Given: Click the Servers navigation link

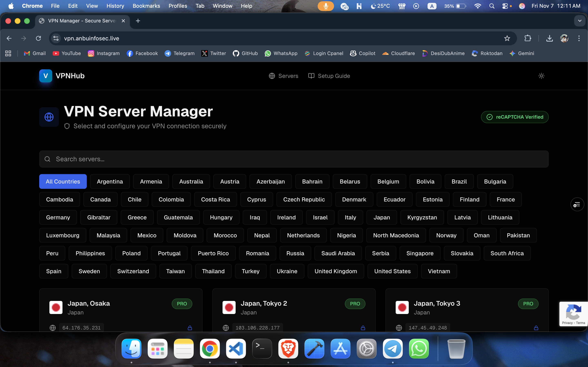Looking at the screenshot, I should pos(283,76).
